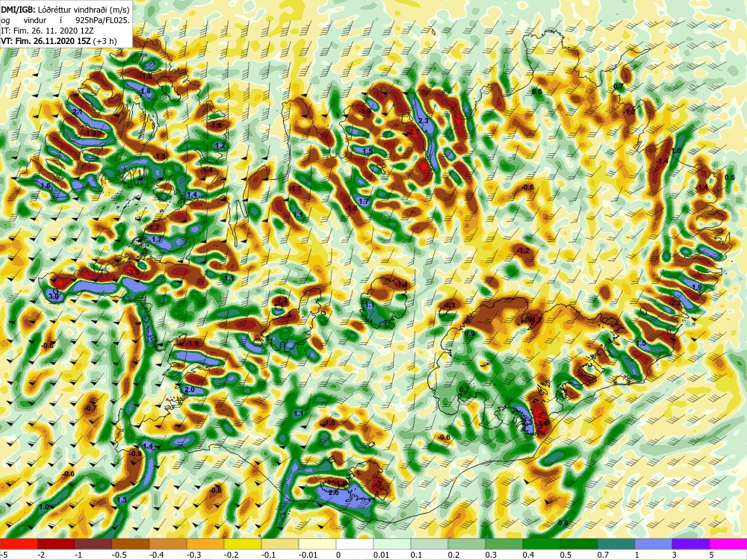This screenshot has height=560, width=747.
Task: Click the periwinkle blue swatch between 1 and 3
Action: click(x=654, y=544)
